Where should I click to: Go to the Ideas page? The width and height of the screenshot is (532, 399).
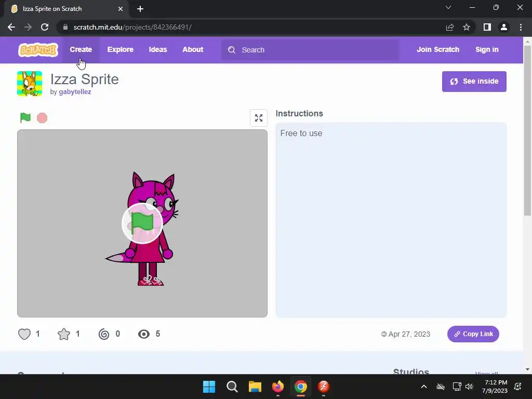(158, 49)
